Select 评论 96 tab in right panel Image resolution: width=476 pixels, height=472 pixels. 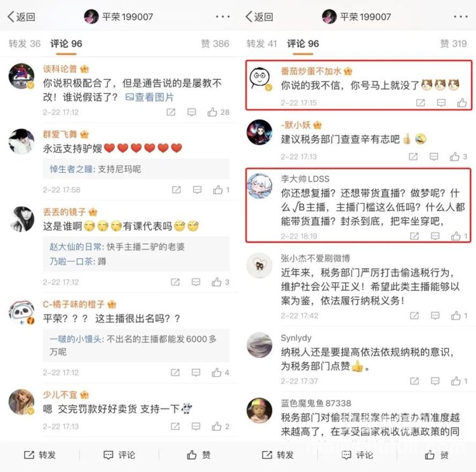(303, 44)
